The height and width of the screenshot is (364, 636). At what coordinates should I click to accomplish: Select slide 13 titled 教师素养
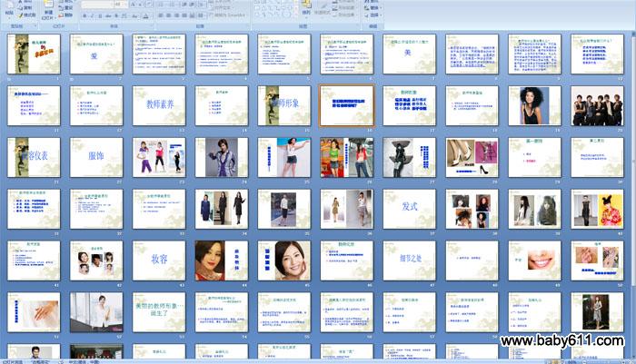[x=159, y=105]
